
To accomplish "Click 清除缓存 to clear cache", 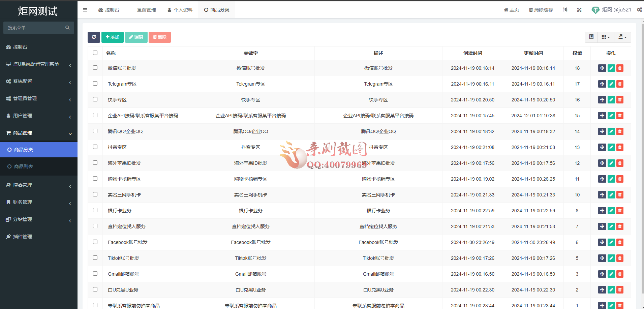I will [x=541, y=10].
